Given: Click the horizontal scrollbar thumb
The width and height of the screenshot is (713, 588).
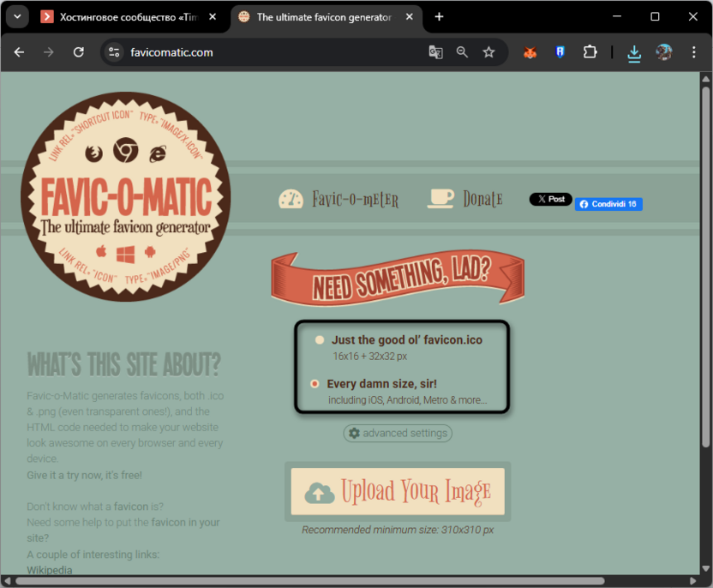Looking at the screenshot, I should (310, 581).
